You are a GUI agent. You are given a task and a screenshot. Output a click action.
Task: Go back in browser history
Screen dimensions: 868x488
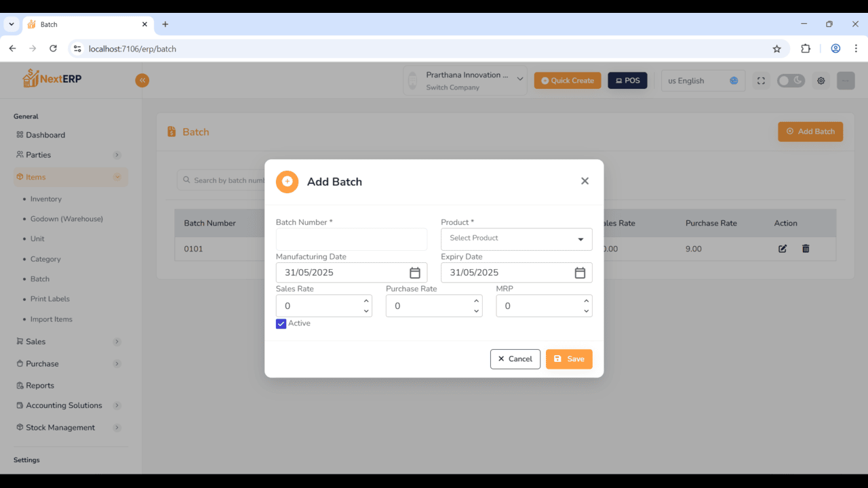pyautogui.click(x=12, y=49)
